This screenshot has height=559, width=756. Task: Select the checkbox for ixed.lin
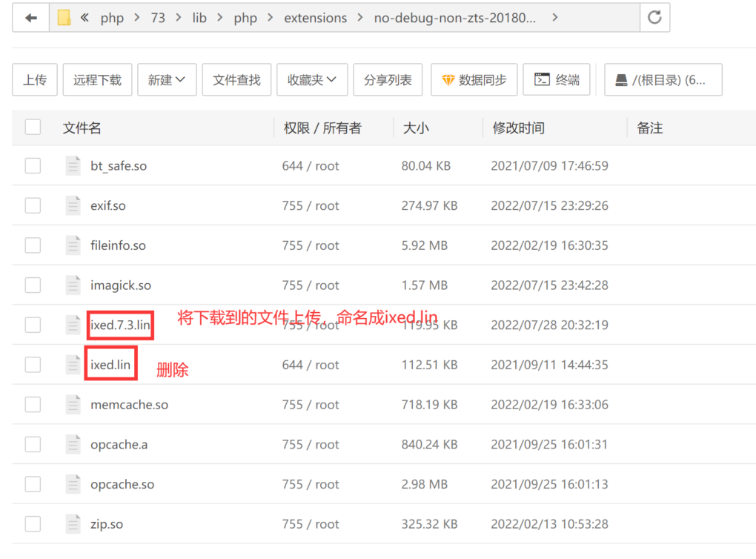pos(33,365)
